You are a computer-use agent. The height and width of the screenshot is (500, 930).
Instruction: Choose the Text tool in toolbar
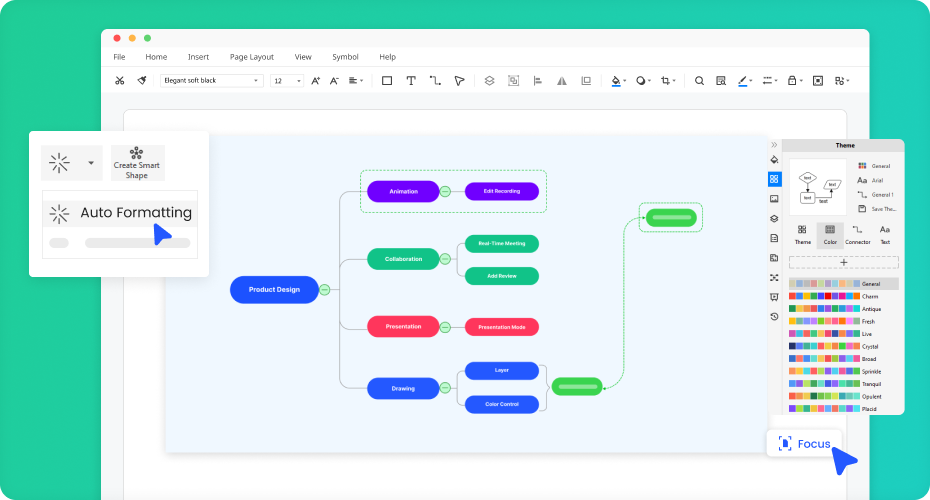(x=411, y=81)
